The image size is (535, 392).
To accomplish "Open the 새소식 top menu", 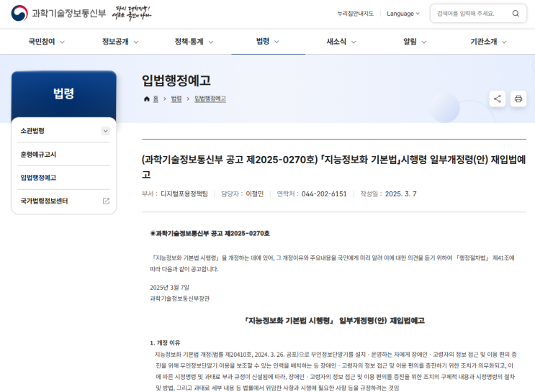I will [x=336, y=42].
